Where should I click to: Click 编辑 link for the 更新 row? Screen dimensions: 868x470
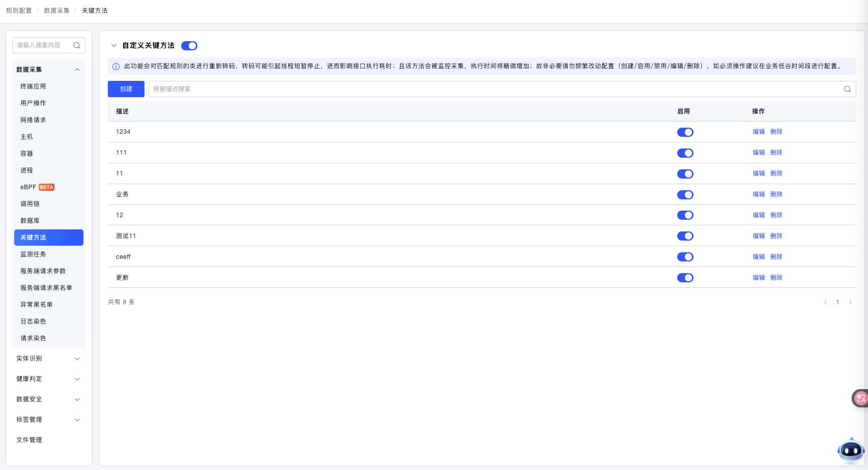(x=759, y=278)
